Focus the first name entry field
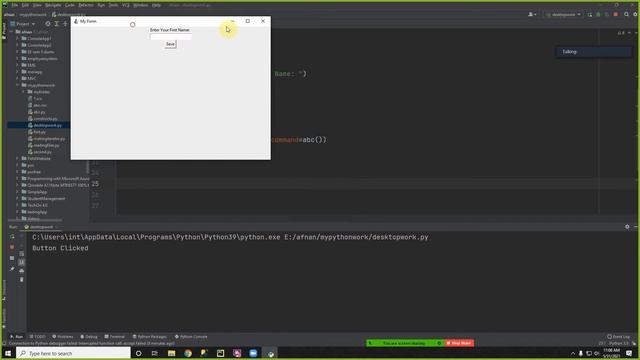The height and width of the screenshot is (360, 640). click(x=170, y=37)
